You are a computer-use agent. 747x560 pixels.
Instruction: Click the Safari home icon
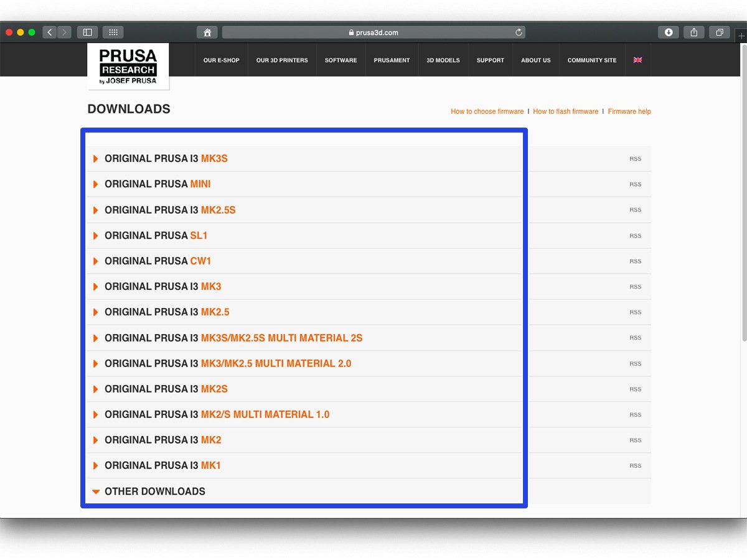(207, 32)
